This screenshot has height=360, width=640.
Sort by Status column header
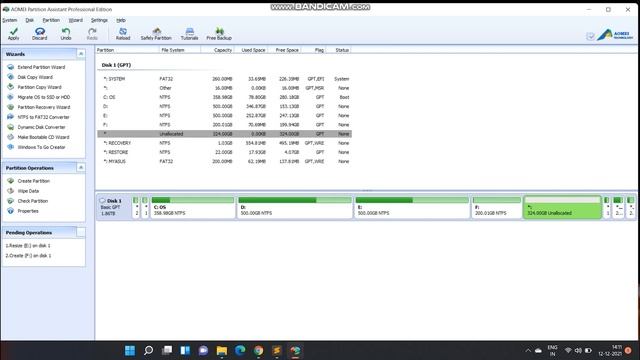(x=338, y=50)
